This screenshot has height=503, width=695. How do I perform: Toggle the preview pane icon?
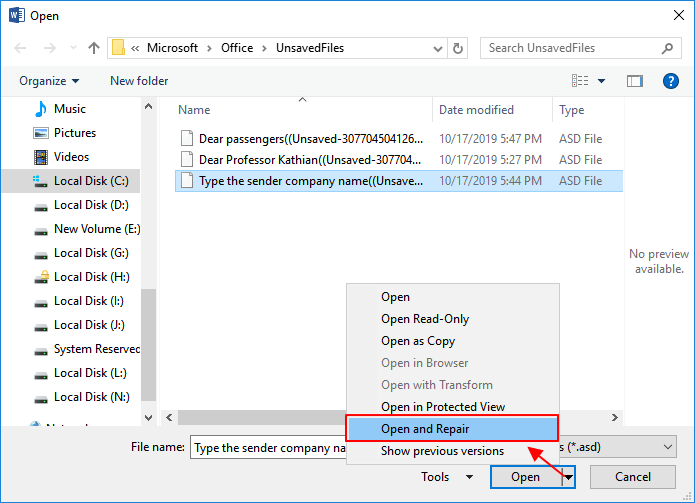point(634,81)
